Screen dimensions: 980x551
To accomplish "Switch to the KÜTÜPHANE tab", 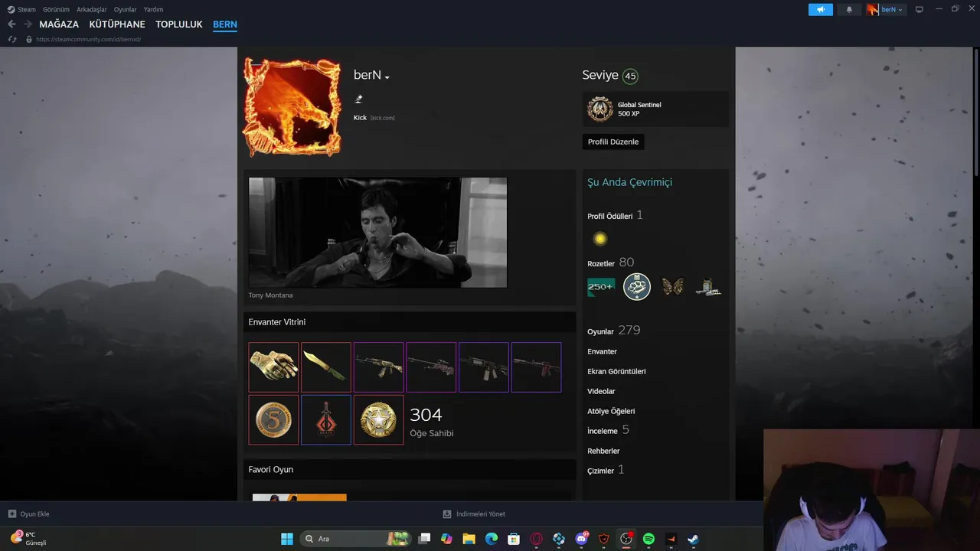I will (x=117, y=24).
